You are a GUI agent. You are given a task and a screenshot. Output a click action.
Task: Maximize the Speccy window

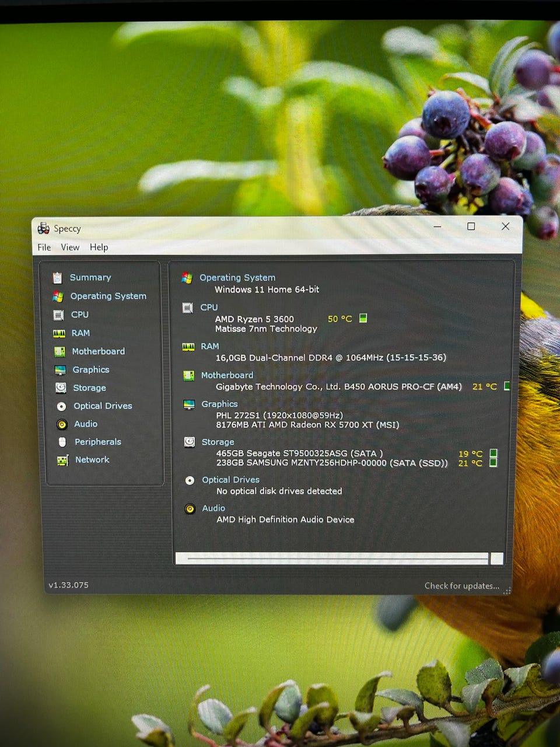pos(471,226)
